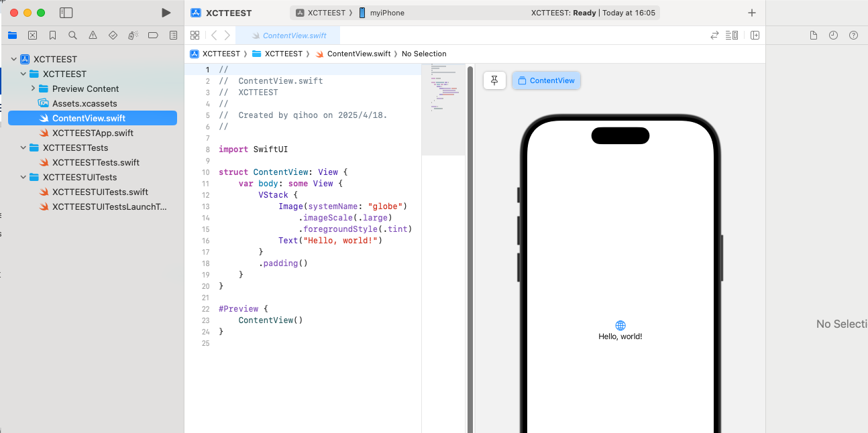This screenshot has height=433, width=868.
Task: Click line number 25 in gutter
Action: point(206,343)
